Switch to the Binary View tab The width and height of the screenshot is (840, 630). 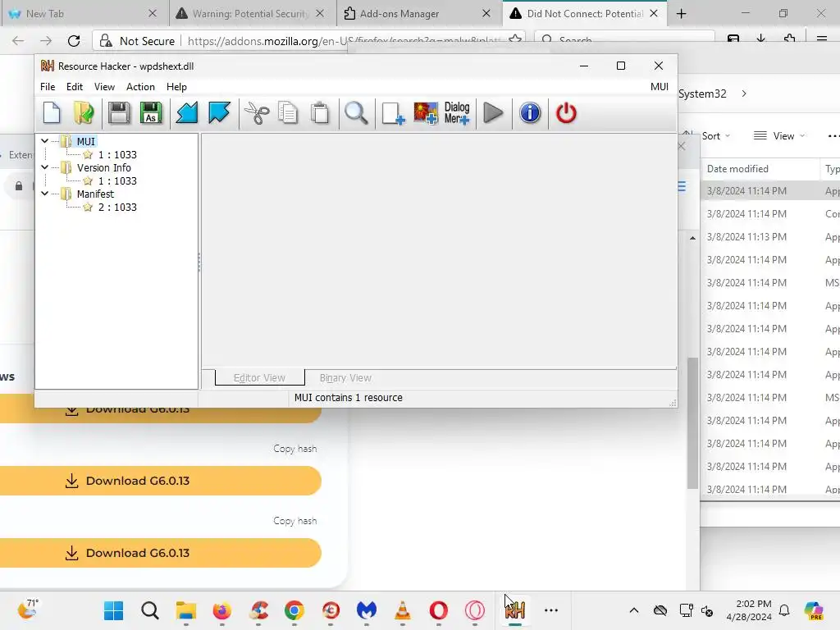tap(345, 377)
